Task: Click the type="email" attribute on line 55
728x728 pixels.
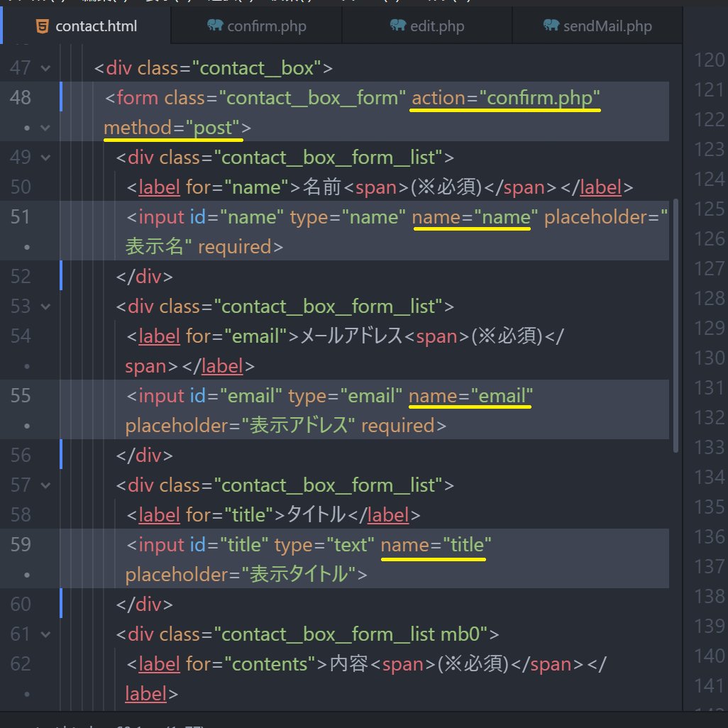Action: [x=346, y=395]
